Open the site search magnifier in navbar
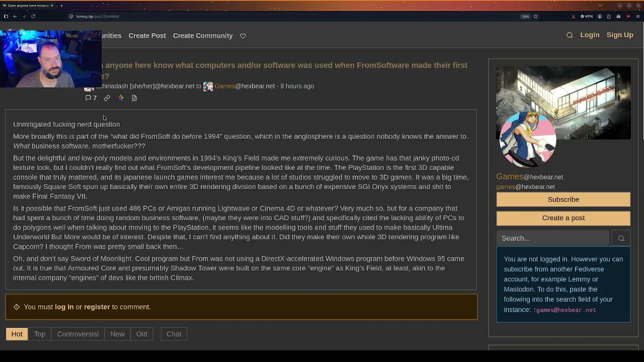The height and width of the screenshot is (362, 644). [570, 35]
